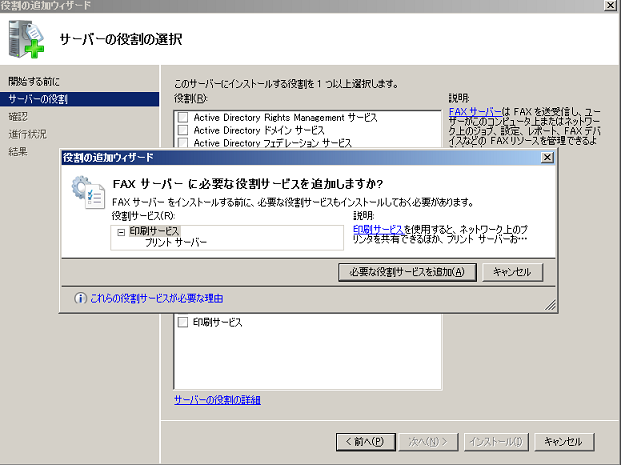Click the role services gear icon in dialog
This screenshot has height=465, width=621.
(88, 192)
